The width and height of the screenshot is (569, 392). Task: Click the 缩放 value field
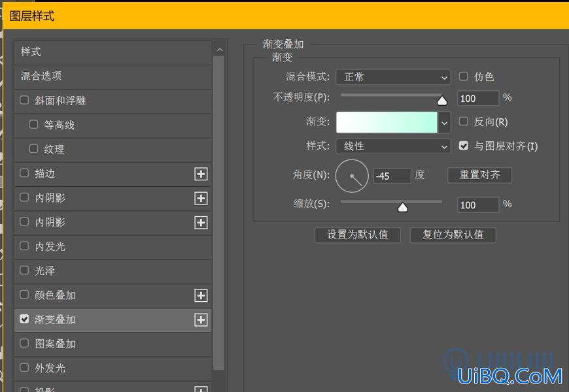[478, 205]
